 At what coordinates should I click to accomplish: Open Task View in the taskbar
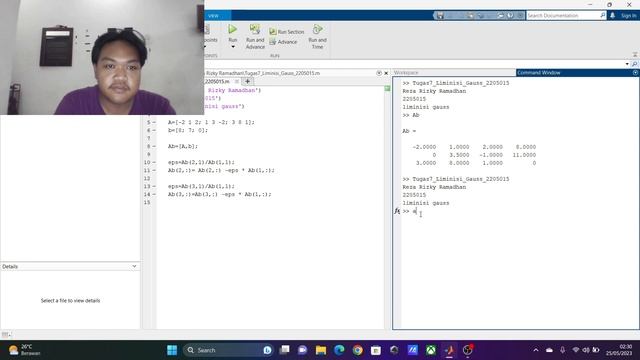pyautogui.click(x=284, y=350)
